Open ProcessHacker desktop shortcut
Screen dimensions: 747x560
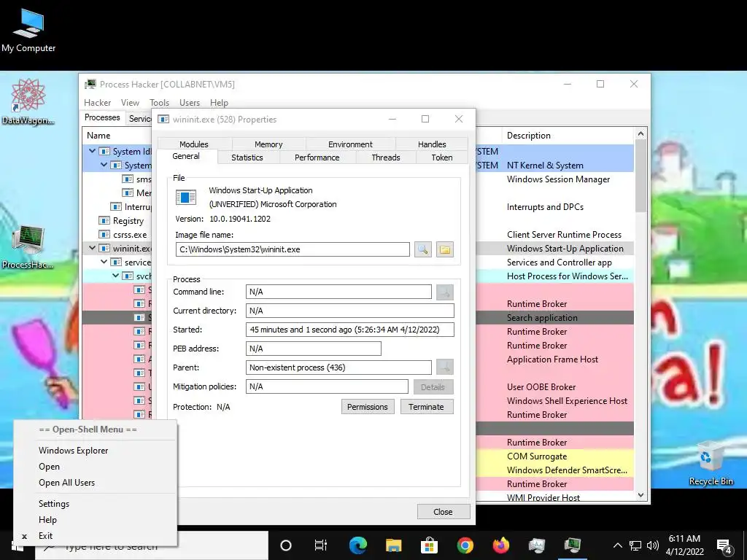pyautogui.click(x=28, y=246)
